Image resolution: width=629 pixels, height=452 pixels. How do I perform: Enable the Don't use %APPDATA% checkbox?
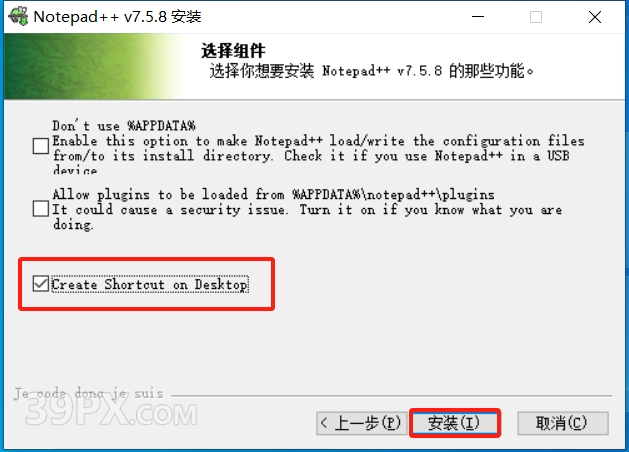[x=41, y=146]
